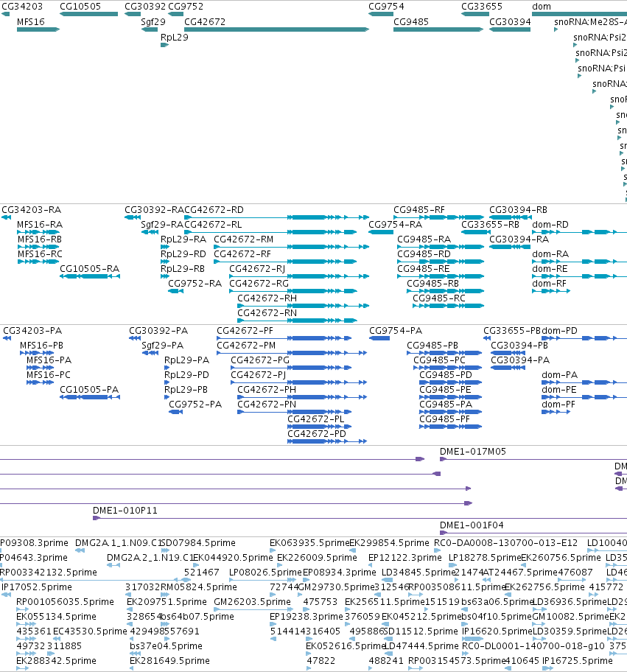Image resolution: width=627 pixels, height=672 pixels.
Task: Select the CG10505-RA transcript glyph
Action: (x=90, y=276)
